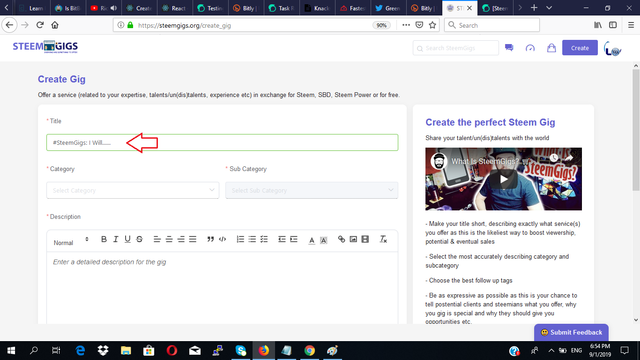Open the SteemGigs shopping bag icon
Screen dimensions: 640x360
(x=551, y=48)
